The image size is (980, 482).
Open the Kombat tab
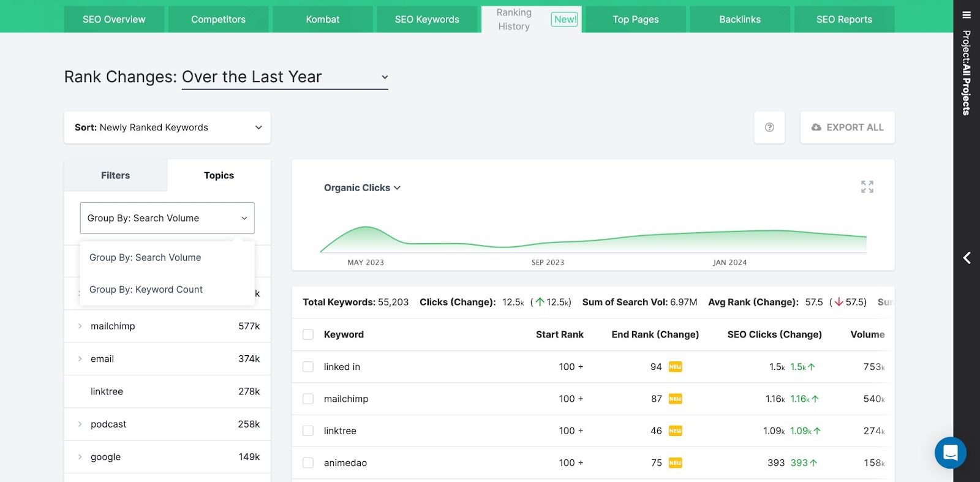coord(323,19)
